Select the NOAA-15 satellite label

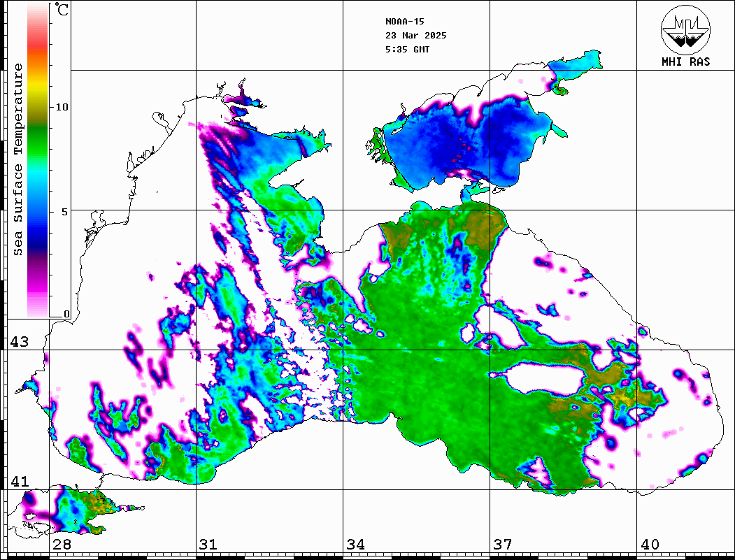pos(404,21)
